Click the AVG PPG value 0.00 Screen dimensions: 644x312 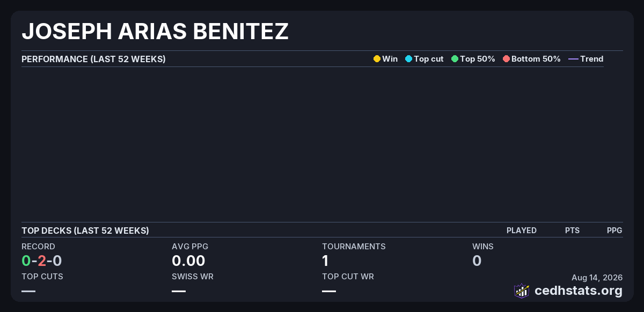pos(188,261)
